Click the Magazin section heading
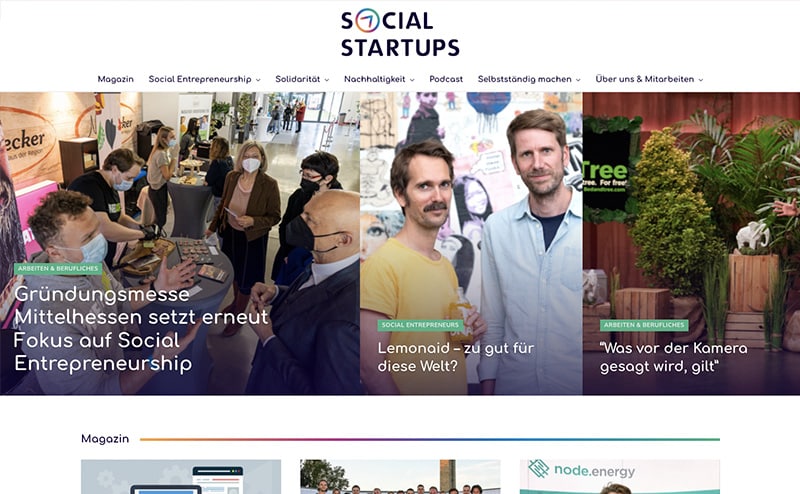This screenshot has width=800, height=494. (105, 439)
